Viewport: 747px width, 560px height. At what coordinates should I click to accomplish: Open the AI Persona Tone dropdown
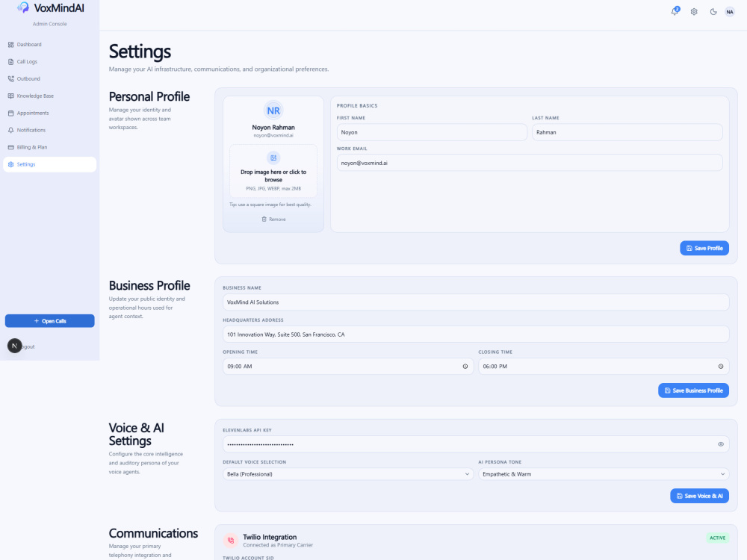click(604, 474)
